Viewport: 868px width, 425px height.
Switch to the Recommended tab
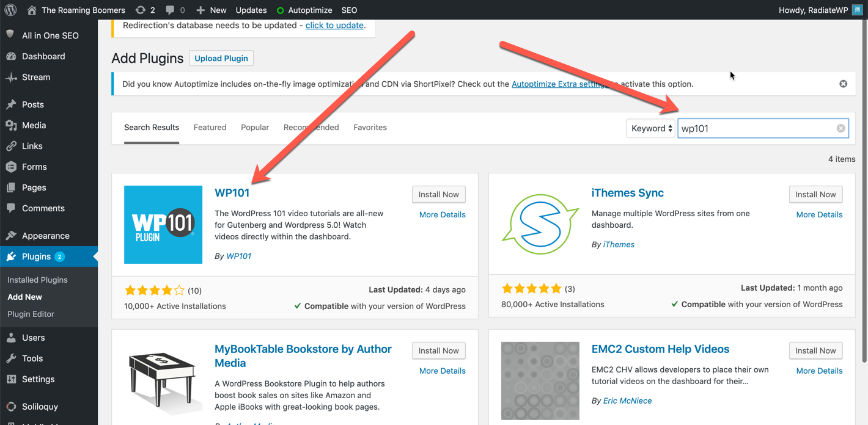[311, 128]
